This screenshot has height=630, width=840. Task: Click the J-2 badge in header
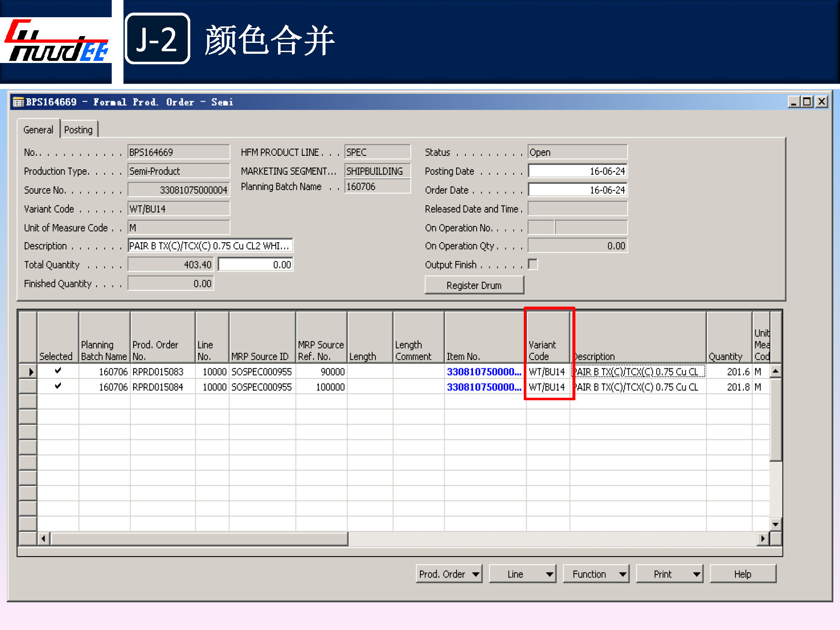[x=157, y=39]
